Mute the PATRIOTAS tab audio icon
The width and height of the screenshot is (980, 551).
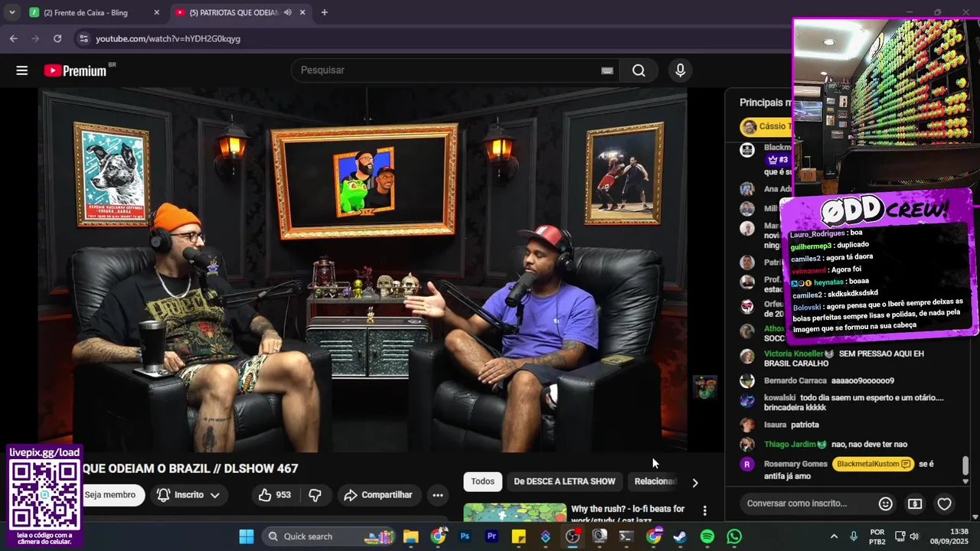pos(288,12)
